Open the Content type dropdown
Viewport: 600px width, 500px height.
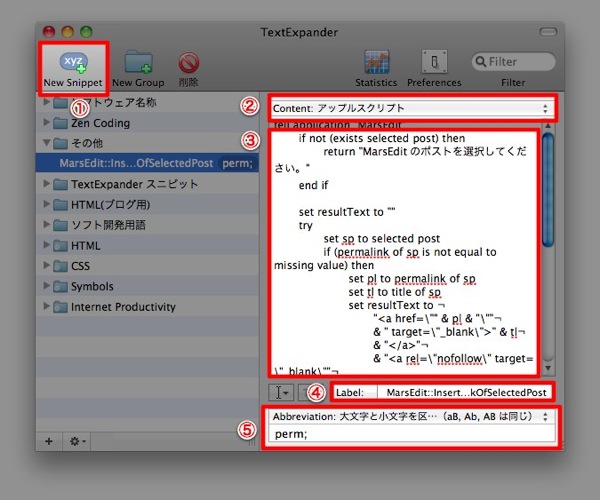pos(412,108)
